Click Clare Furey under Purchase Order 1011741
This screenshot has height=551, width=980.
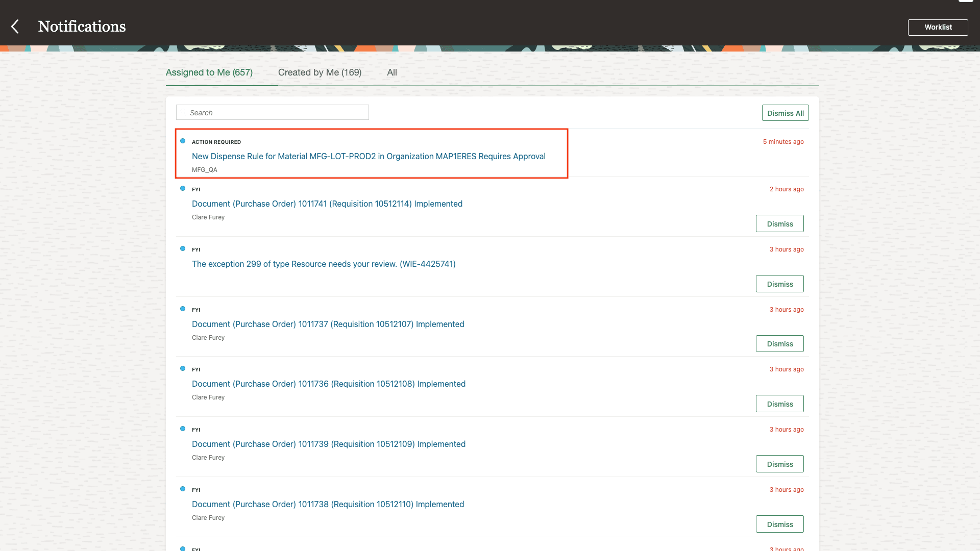click(208, 217)
